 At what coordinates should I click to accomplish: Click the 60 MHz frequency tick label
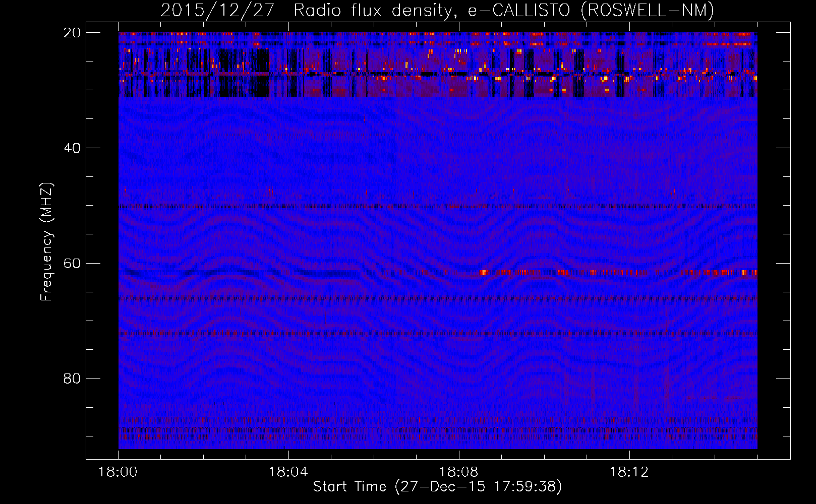coord(72,264)
